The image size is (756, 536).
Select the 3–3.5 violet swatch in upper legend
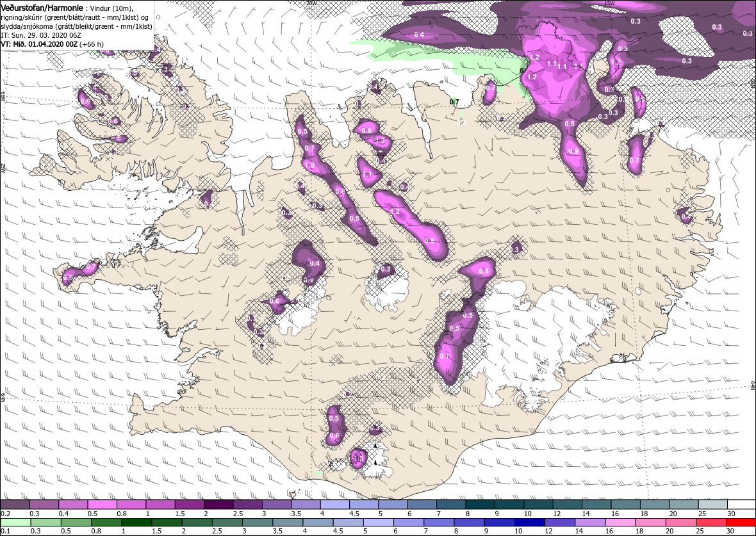tap(276, 505)
